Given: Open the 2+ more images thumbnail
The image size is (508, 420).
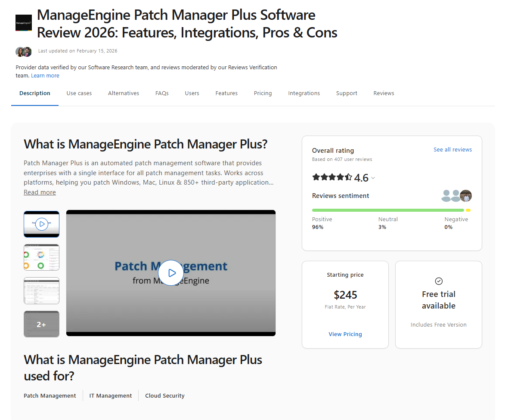Looking at the screenshot, I should click(41, 324).
